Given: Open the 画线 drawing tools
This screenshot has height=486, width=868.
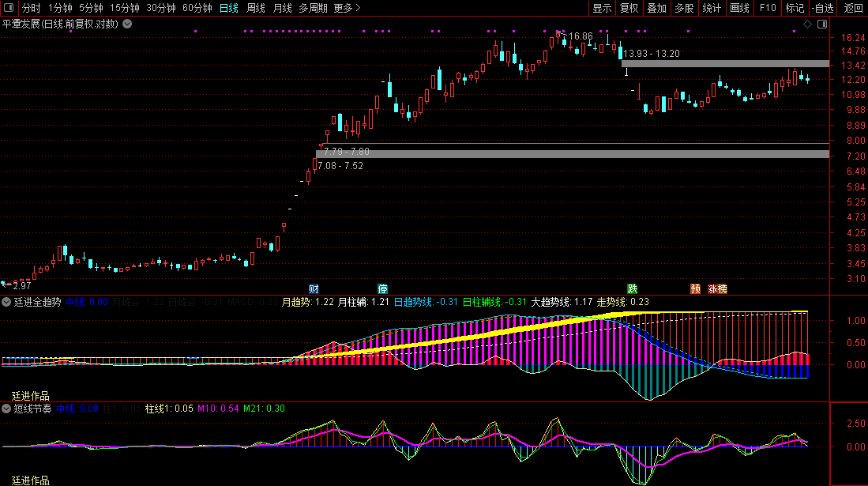Looking at the screenshot, I should pos(739,9).
